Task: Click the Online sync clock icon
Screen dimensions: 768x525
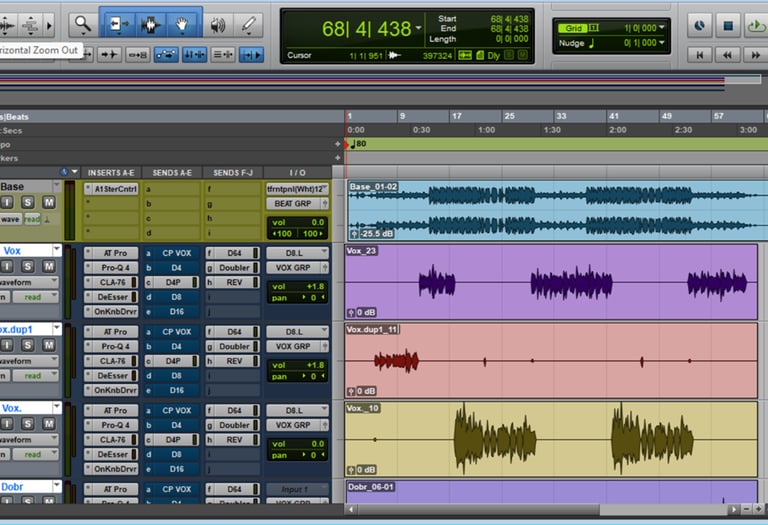Action: click(x=699, y=25)
